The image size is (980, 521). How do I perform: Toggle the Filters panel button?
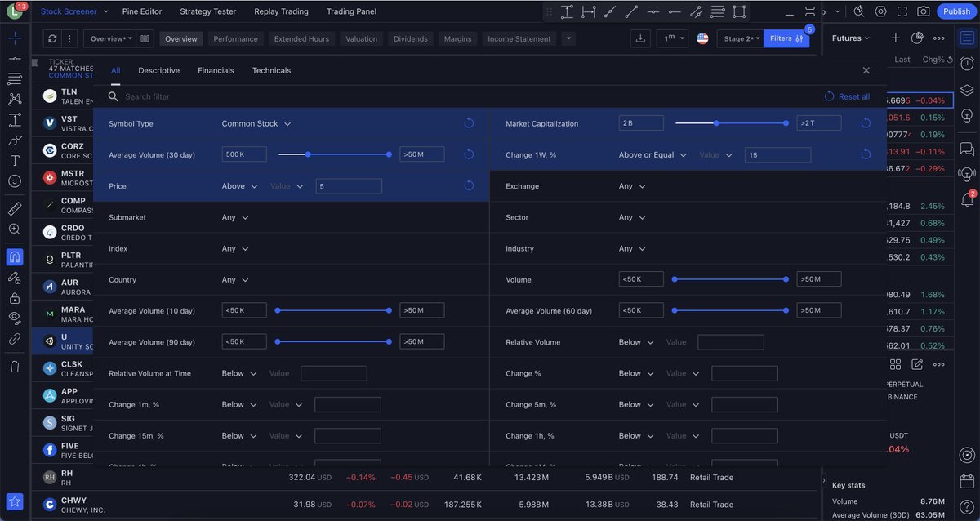point(786,38)
